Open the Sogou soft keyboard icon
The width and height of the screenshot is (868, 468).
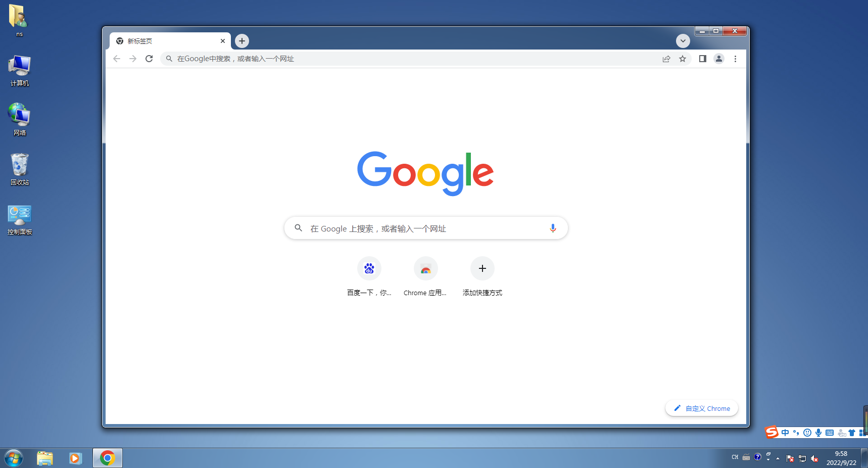pos(830,433)
